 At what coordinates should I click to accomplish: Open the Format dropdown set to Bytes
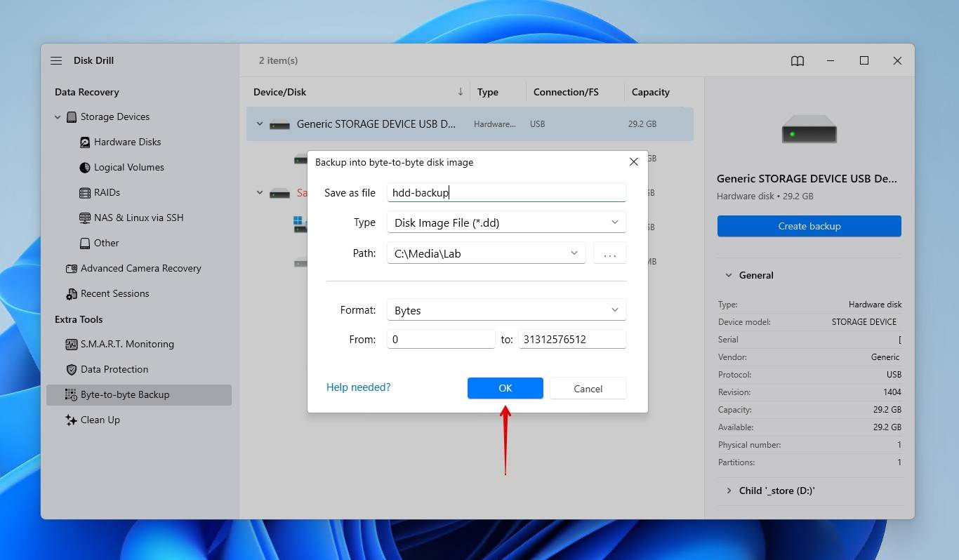505,310
